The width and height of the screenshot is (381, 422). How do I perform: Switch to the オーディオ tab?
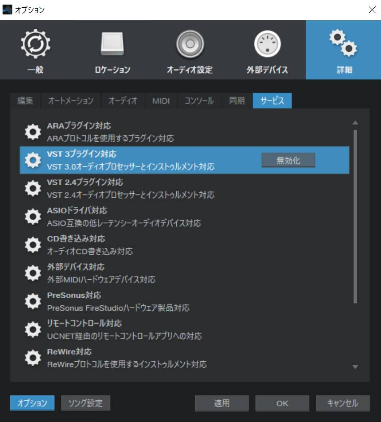pyautogui.click(x=123, y=101)
